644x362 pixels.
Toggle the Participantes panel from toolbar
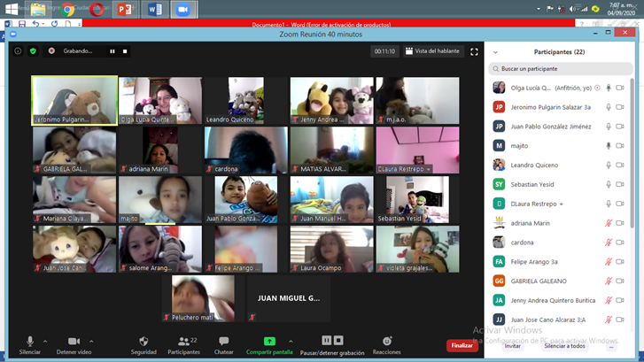tap(183, 343)
